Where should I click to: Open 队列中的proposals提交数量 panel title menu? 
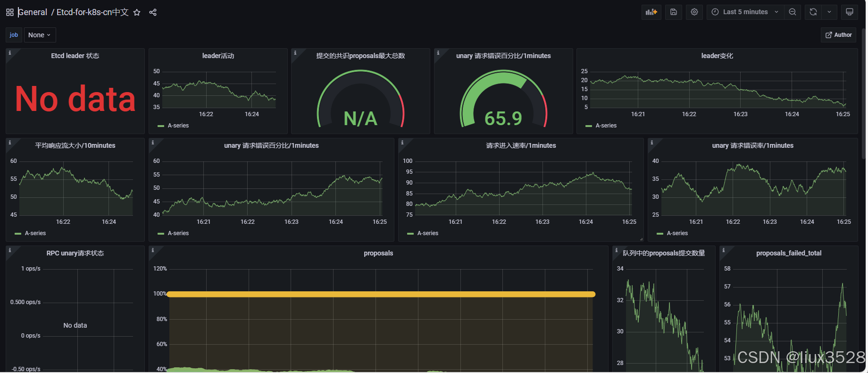click(664, 253)
